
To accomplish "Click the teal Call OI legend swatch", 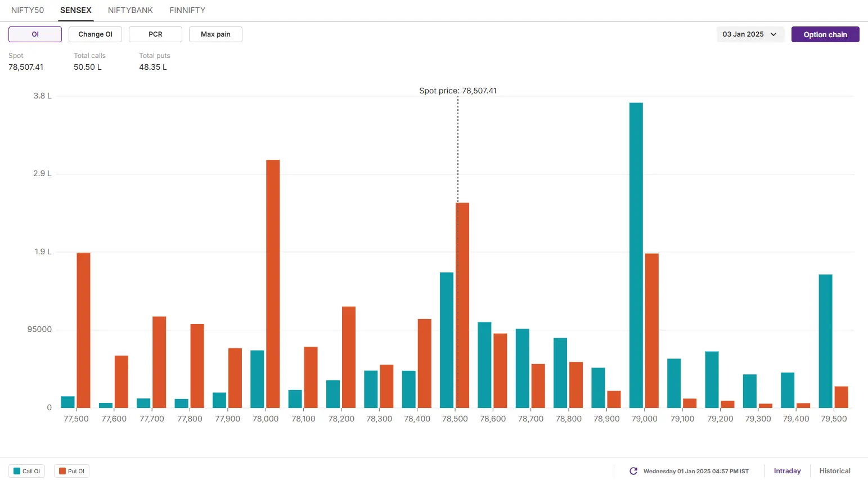I will coord(17,472).
